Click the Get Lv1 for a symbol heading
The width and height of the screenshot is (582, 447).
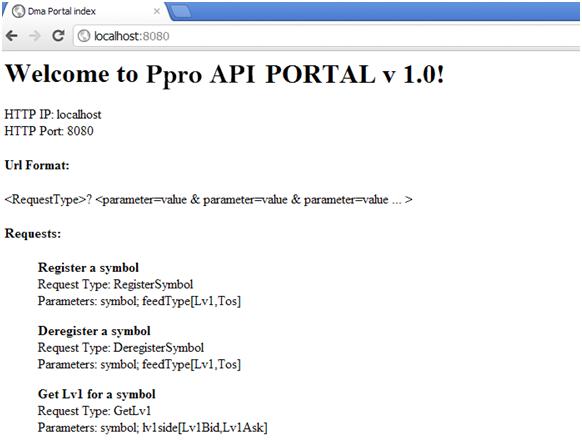(x=97, y=394)
